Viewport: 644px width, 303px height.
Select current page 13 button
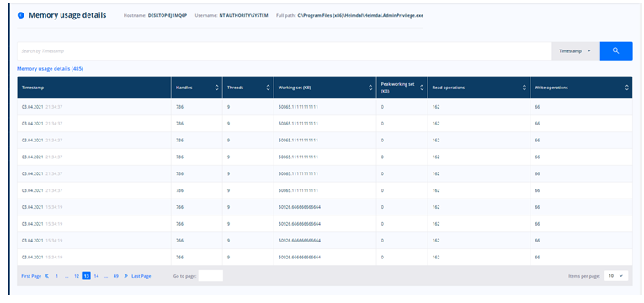(x=87, y=276)
